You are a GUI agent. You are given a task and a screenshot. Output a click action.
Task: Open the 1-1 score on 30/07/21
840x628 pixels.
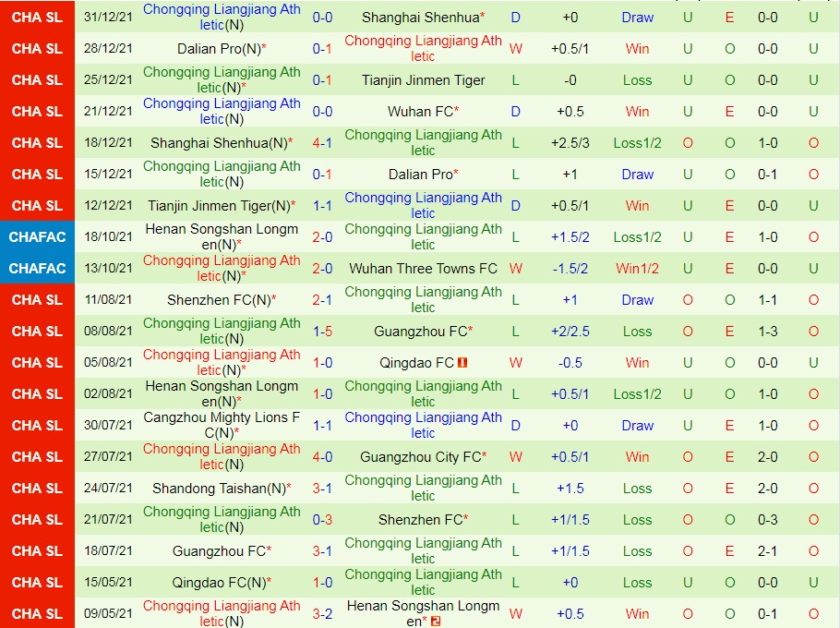322,426
